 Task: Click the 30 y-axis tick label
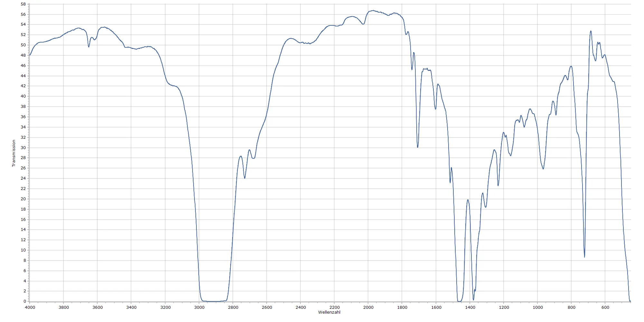pos(23,147)
